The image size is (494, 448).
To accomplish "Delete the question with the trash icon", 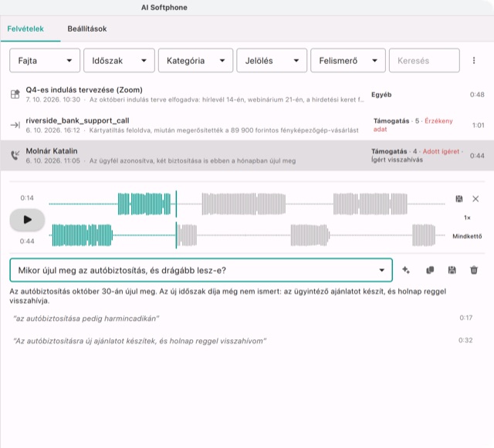I will click(474, 270).
